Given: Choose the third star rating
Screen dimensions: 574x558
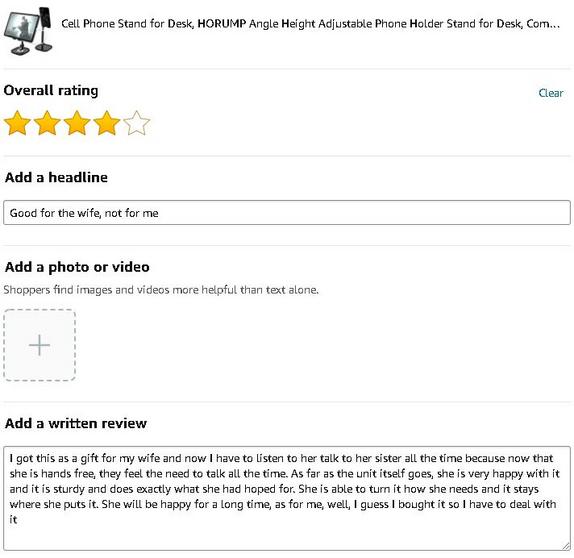Looking at the screenshot, I should [77, 123].
